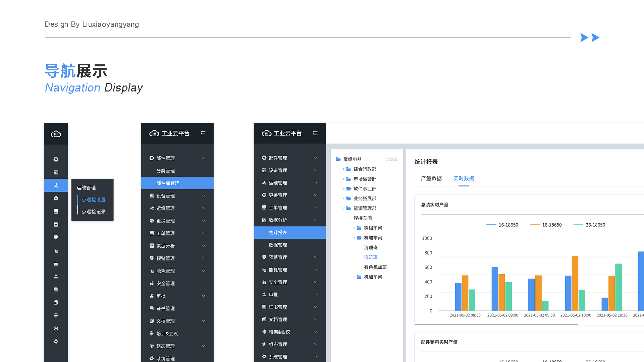Select 点巡检记录 in the popup menu
Viewport: 644px width, 362px height.
(x=94, y=212)
